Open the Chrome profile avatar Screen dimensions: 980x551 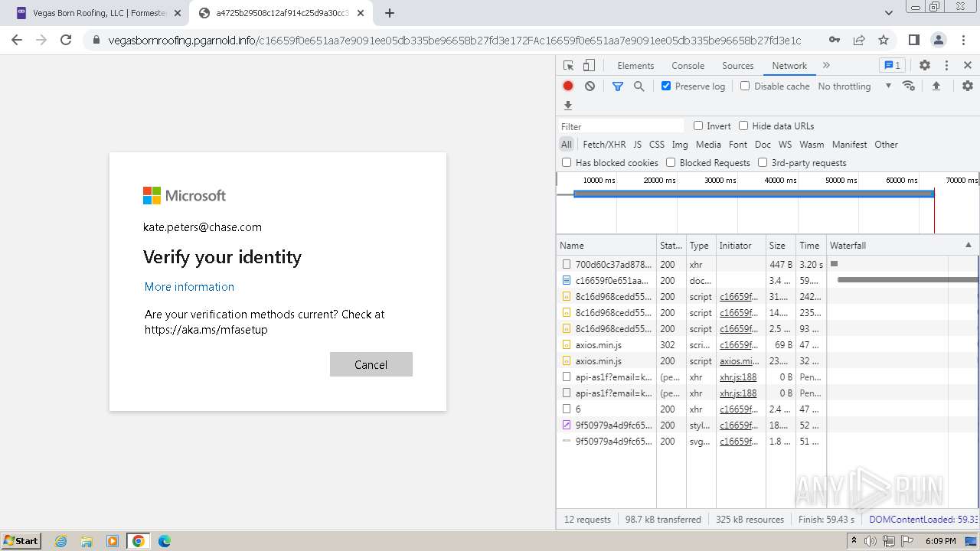[x=939, y=40]
